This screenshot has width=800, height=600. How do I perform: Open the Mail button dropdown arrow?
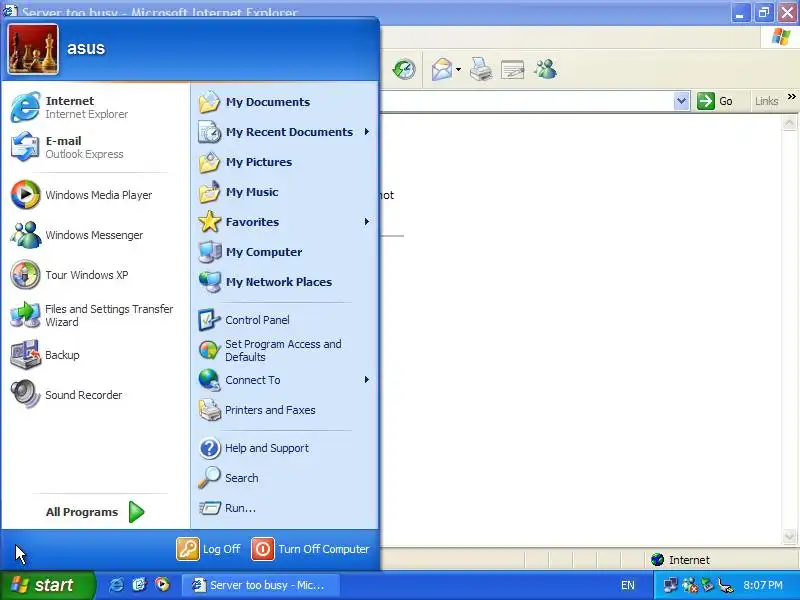[458, 69]
